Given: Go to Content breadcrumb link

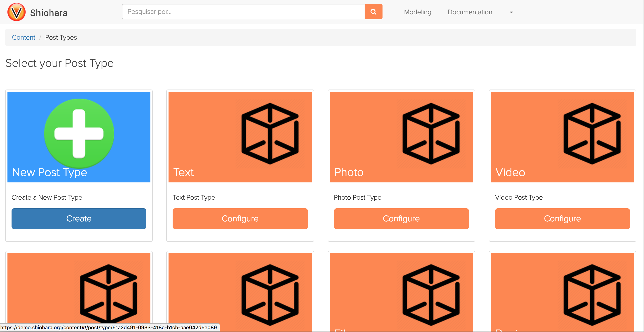Looking at the screenshot, I should [x=24, y=37].
